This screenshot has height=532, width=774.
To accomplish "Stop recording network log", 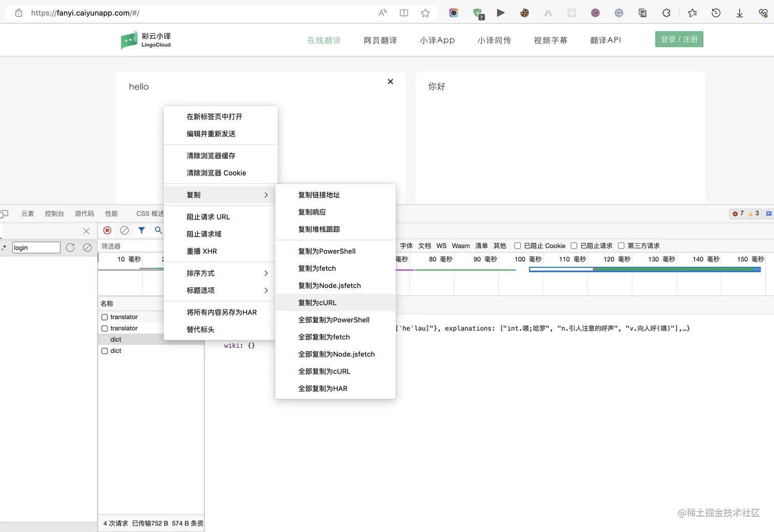I will click(107, 230).
